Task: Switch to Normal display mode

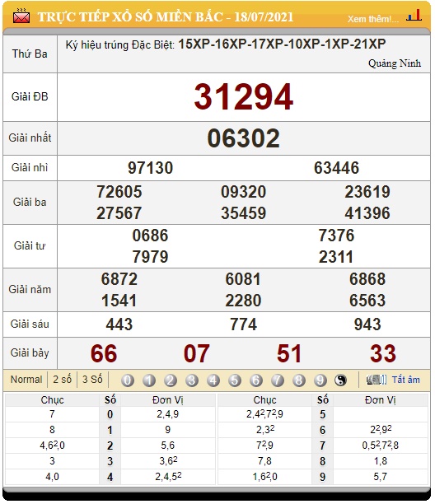Action: point(26,380)
